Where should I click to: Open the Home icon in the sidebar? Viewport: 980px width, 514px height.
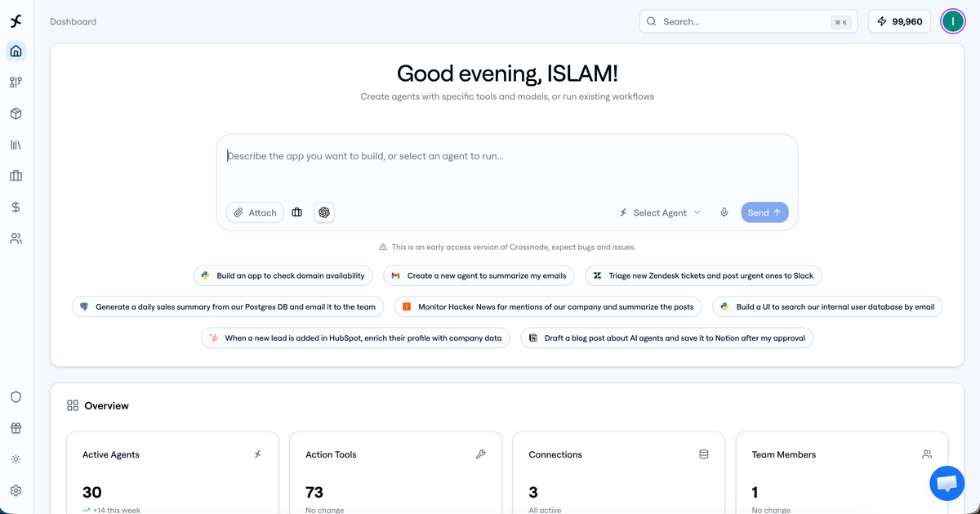pos(16,51)
